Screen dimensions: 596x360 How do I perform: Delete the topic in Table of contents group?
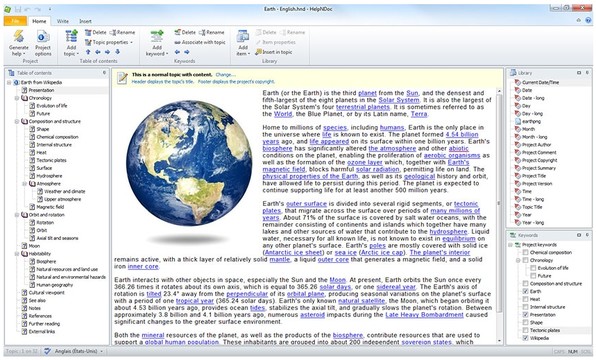[x=96, y=33]
